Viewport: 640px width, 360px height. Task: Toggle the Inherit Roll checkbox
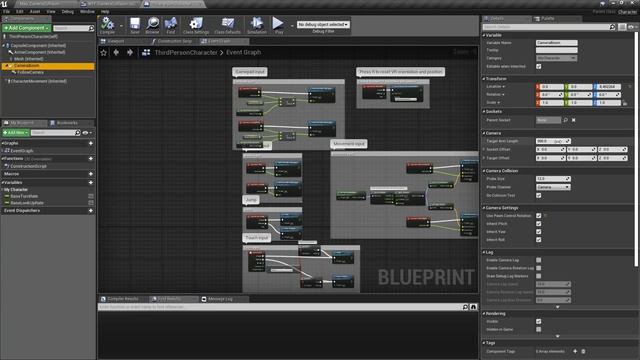point(539,240)
